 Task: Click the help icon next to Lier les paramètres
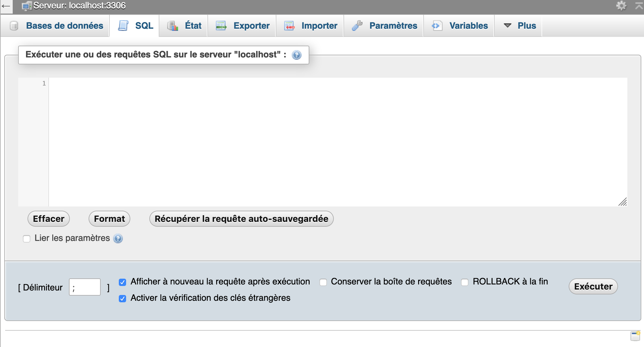point(118,238)
